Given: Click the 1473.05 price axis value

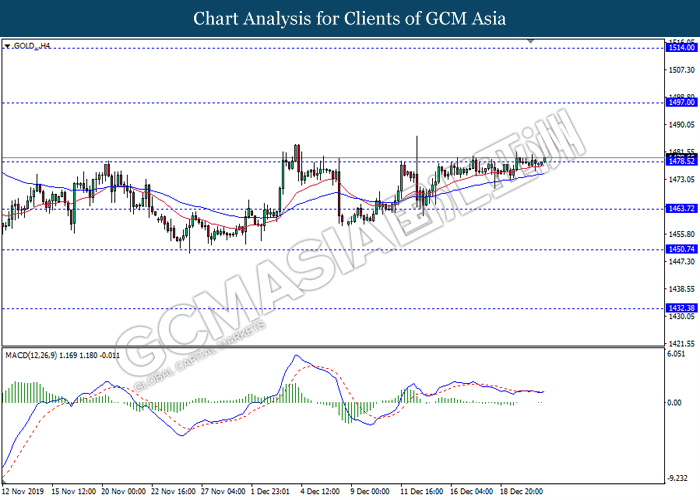Looking at the screenshot, I should [681, 179].
